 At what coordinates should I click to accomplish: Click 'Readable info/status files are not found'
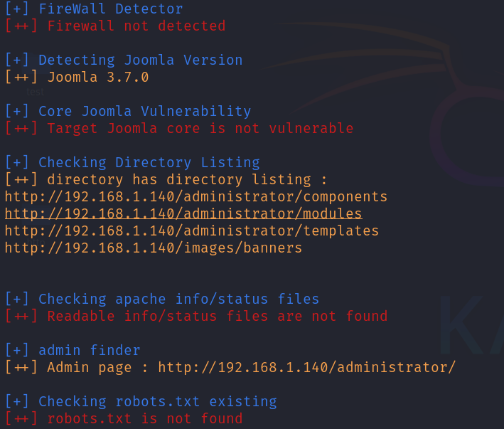coord(218,316)
